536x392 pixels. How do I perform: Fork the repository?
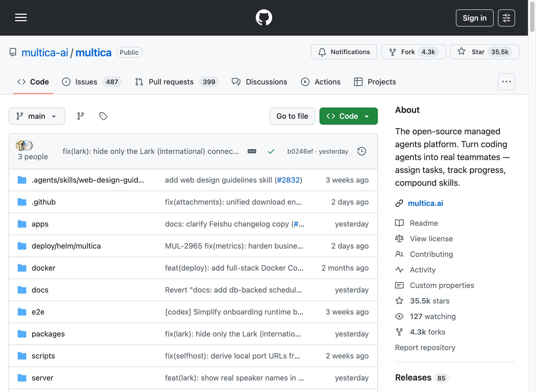(414, 52)
